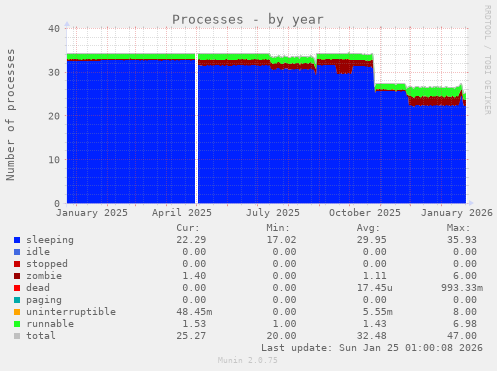497x371 pixels.
Task: Click the 'Processes - by year' title
Action: click(248, 20)
